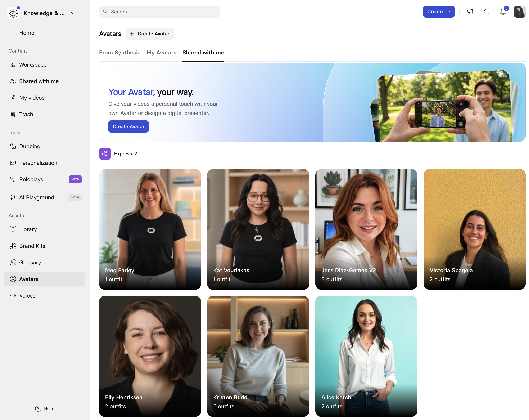Select the Shared with me tab
Viewport: 529px width, 420px height.
pos(203,53)
